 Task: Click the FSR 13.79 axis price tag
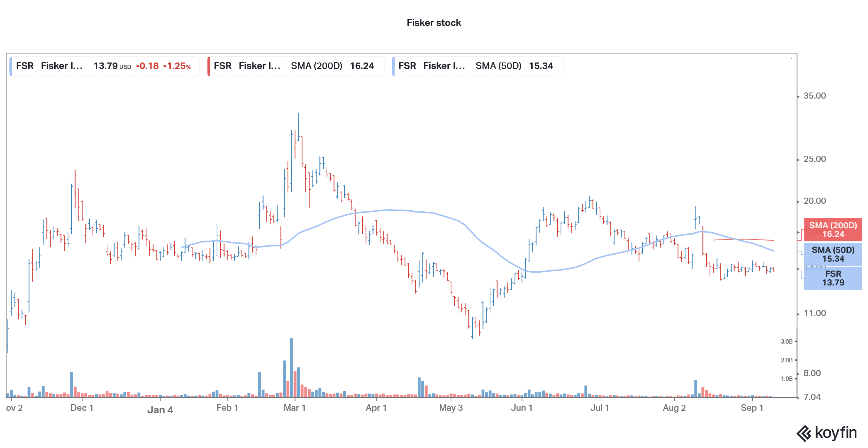833,278
